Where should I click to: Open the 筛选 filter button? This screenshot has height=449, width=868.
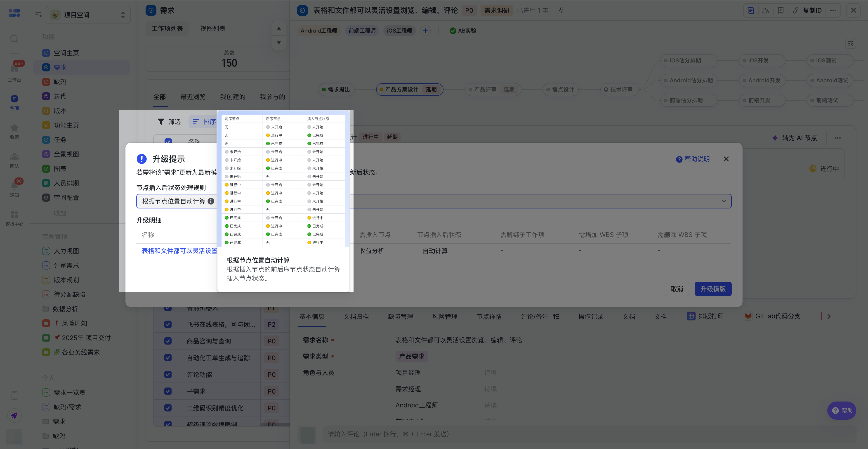pyautogui.click(x=169, y=122)
